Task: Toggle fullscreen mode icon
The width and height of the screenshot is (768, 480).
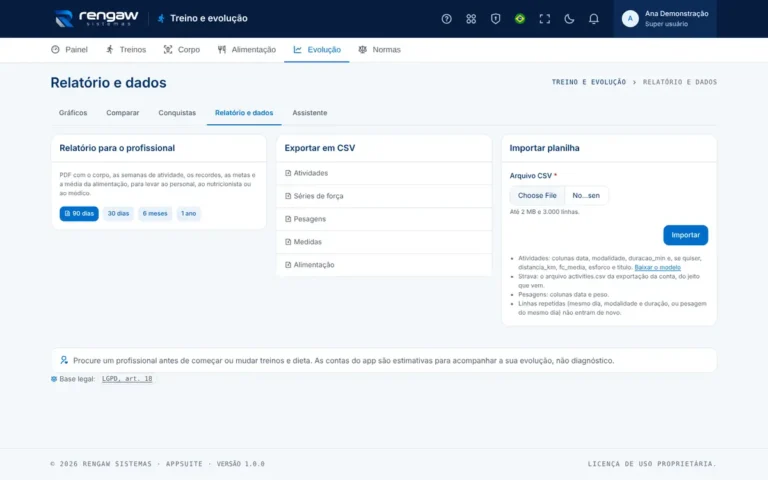Action: pyautogui.click(x=544, y=19)
